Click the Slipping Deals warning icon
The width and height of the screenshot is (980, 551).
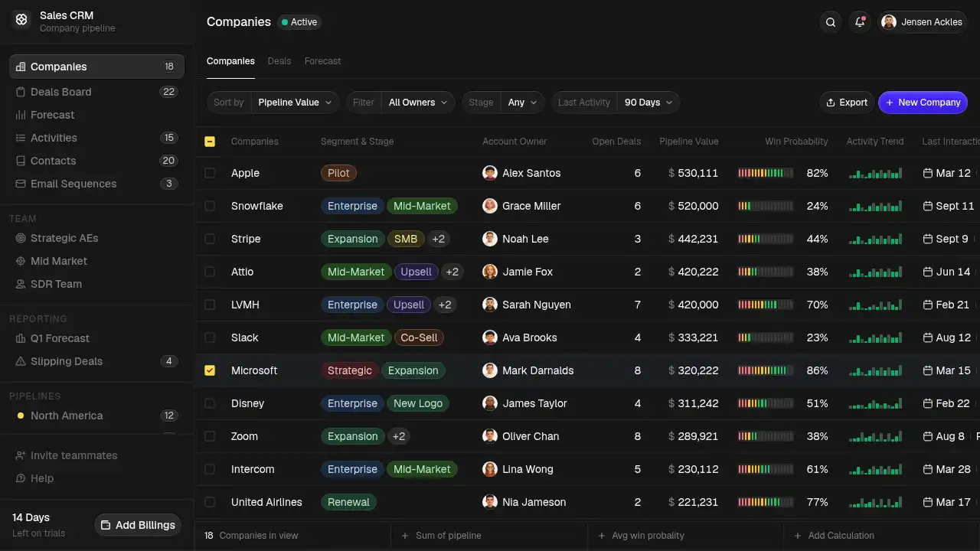click(21, 361)
